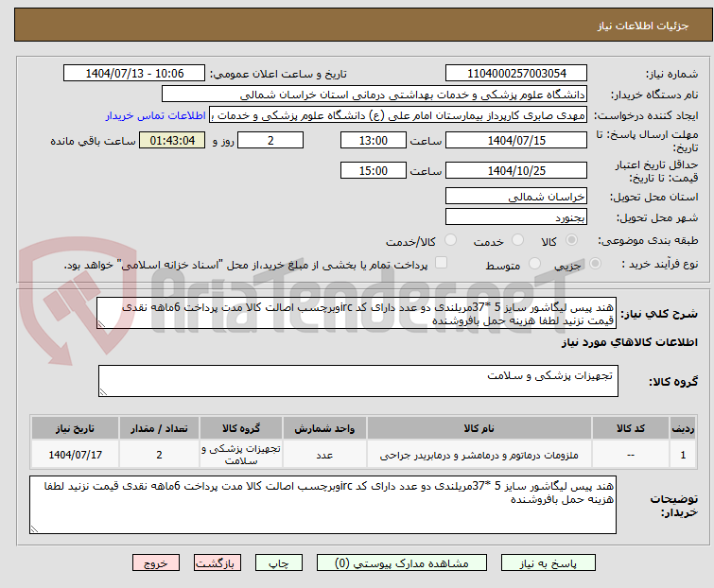Click the شماره نیاز number field
This screenshot has width=714, height=588.
point(516,74)
